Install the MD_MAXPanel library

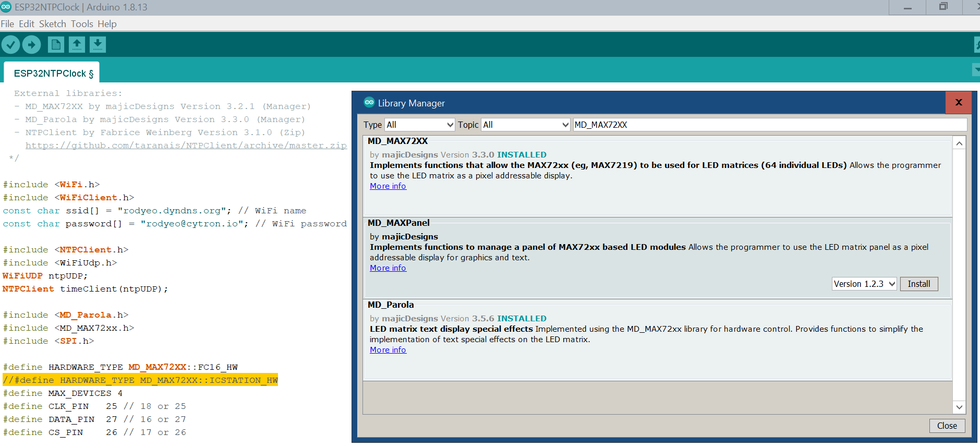click(x=919, y=284)
